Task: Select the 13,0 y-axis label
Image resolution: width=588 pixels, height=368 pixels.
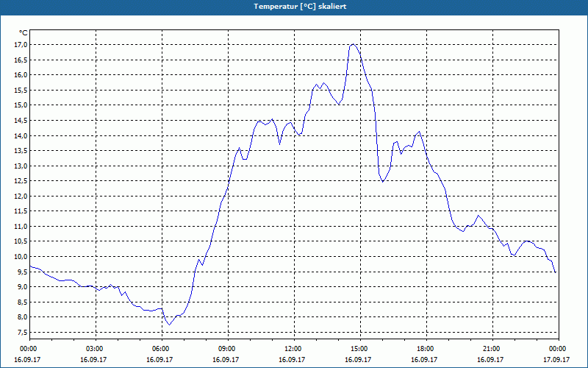Action: (21, 166)
